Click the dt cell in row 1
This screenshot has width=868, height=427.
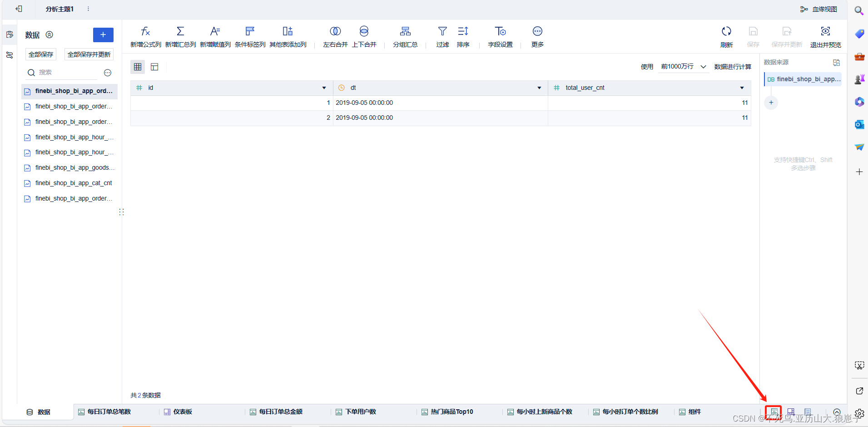pos(440,103)
